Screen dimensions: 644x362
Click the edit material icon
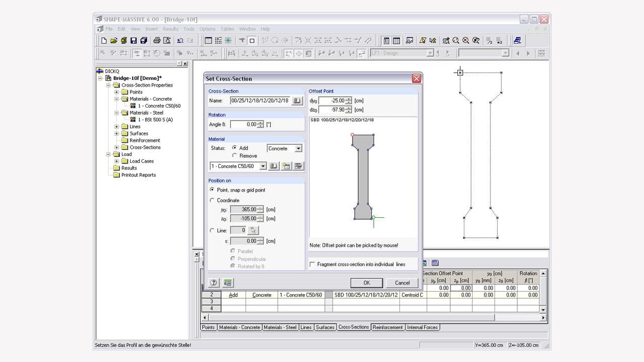(x=299, y=166)
